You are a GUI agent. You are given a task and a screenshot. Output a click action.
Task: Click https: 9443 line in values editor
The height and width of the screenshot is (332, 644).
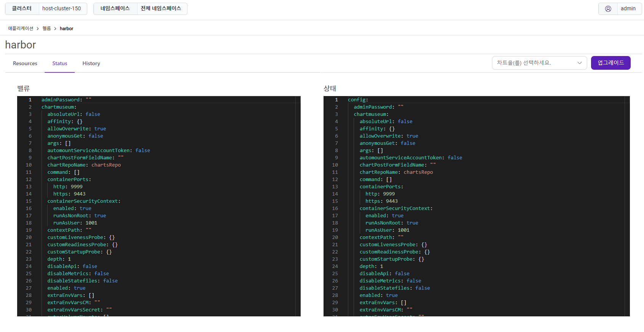click(69, 194)
